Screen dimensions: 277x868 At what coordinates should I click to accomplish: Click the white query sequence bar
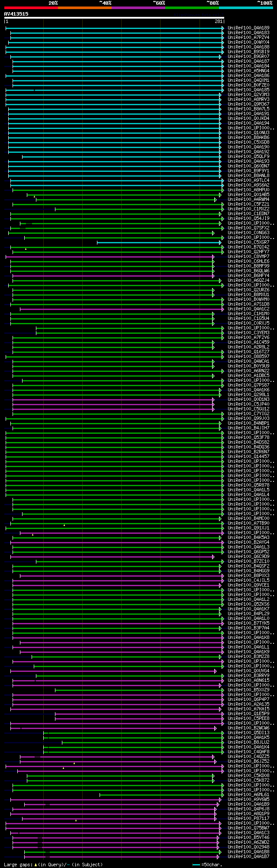pos(114,18)
